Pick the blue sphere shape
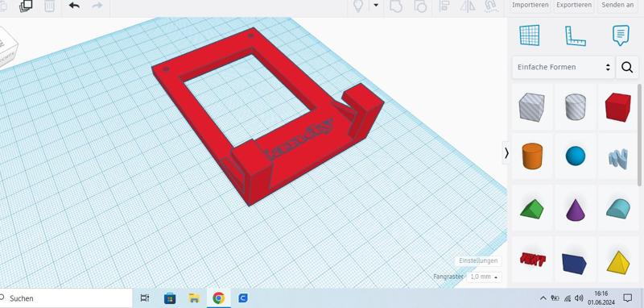This screenshot has height=308, width=644. pyautogui.click(x=576, y=156)
